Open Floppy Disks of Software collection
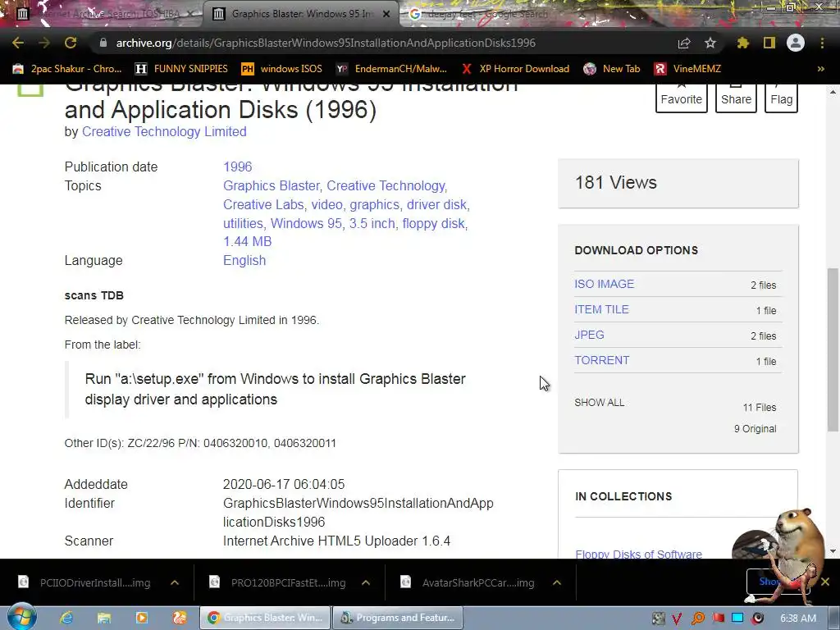840x630 pixels. coord(638,554)
